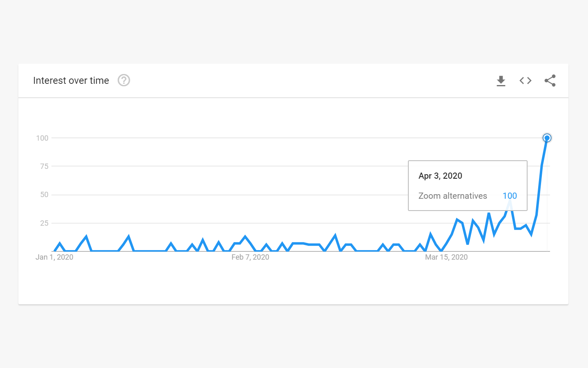
Task: Download the chart data as CSV
Action: click(x=501, y=81)
